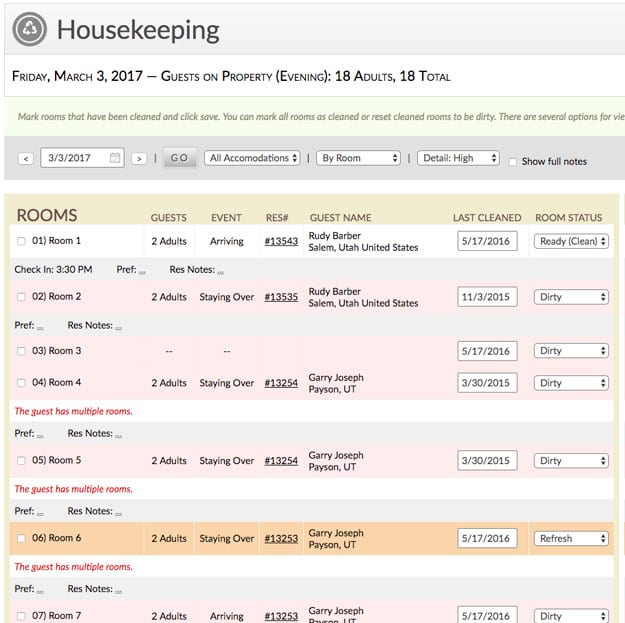The width and height of the screenshot is (625, 623).
Task: Click Arriving event in Room 1 row
Action: coord(226,241)
